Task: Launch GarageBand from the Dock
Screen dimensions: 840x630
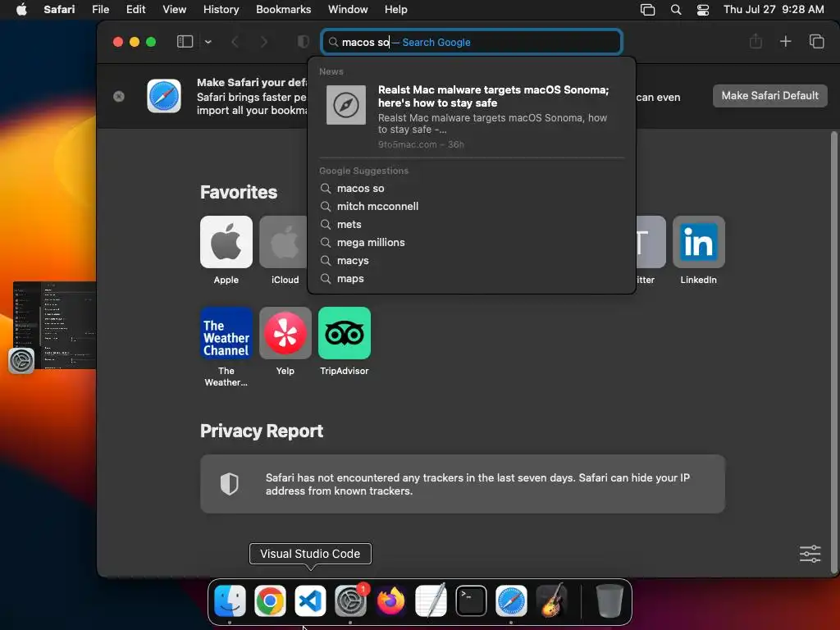Action: pos(551,600)
